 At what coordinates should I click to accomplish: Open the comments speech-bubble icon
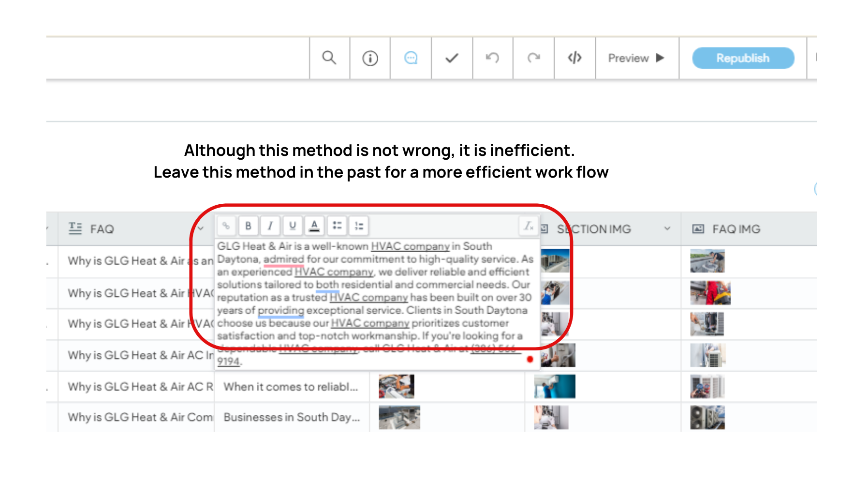click(x=411, y=58)
